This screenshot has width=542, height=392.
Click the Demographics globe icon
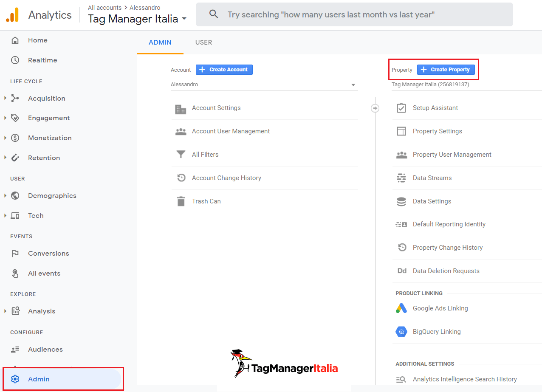coord(15,195)
